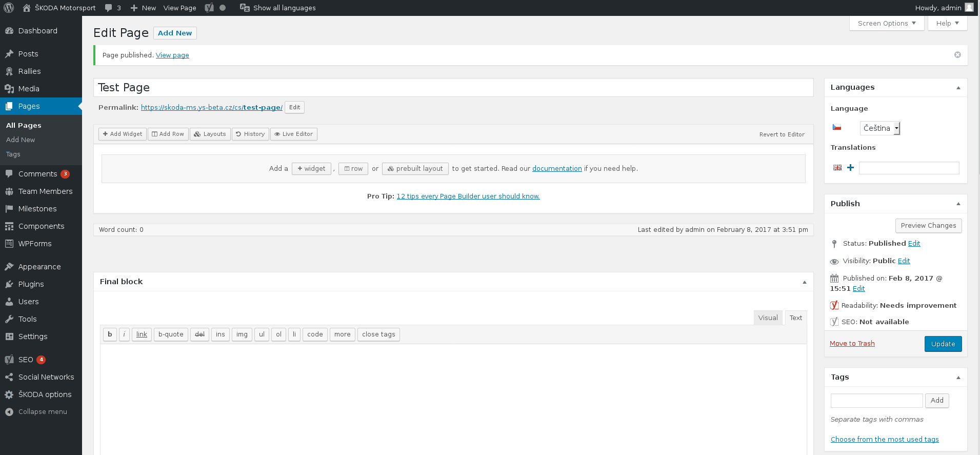Viewport: 980px width, 455px height.
Task: Click the close tags quicktag button
Action: [x=378, y=334]
